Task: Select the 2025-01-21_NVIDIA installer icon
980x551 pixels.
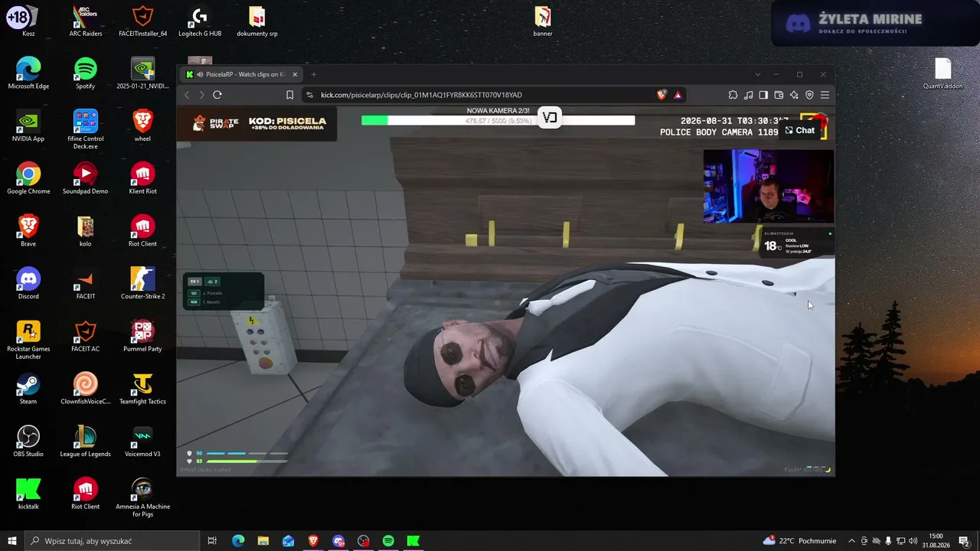Action: click(142, 73)
